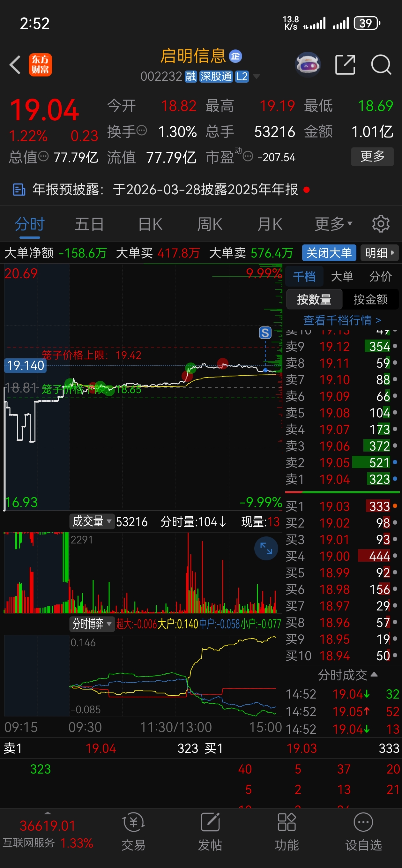This screenshot has width=402, height=868.
Task: Switch to 日K chart tab
Action: [150, 224]
